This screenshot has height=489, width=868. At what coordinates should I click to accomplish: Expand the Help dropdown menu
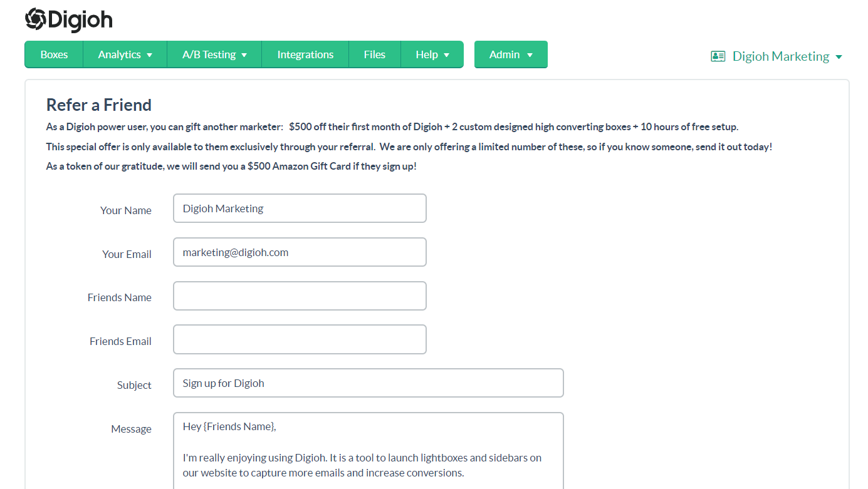[432, 54]
